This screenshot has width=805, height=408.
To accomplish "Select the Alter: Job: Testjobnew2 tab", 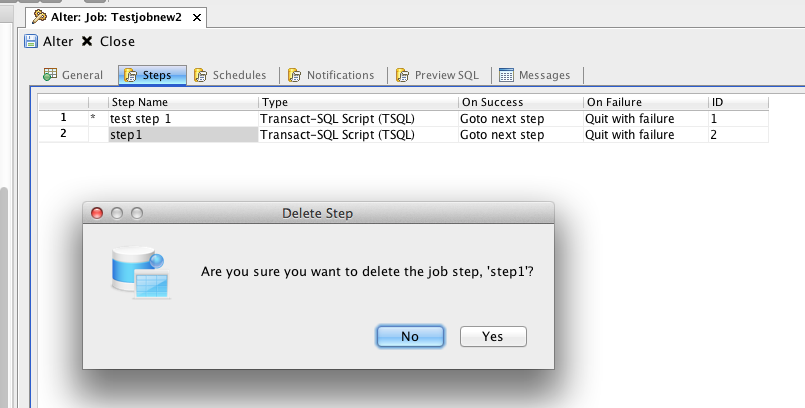I will 117,17.
